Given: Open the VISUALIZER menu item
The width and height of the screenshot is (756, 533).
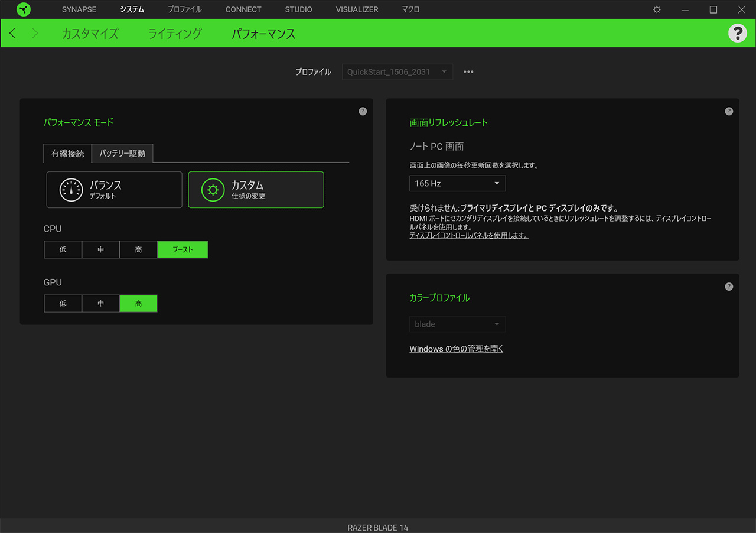Looking at the screenshot, I should (357, 9).
